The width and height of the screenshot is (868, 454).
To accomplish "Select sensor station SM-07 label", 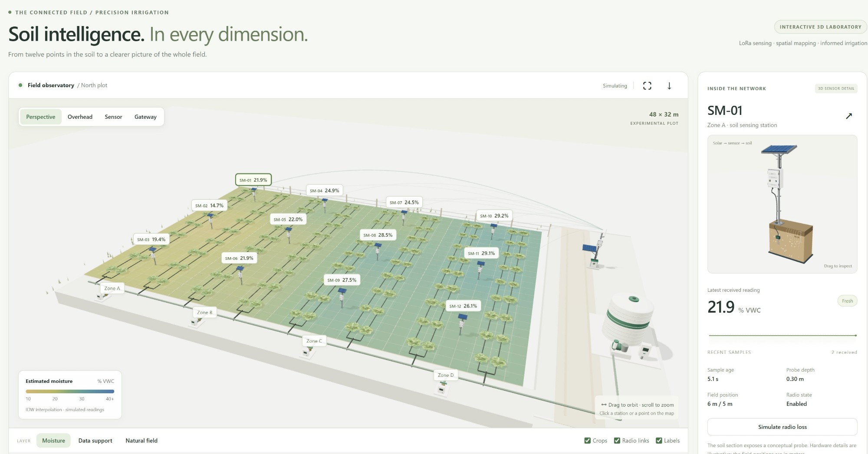I will [x=404, y=202].
